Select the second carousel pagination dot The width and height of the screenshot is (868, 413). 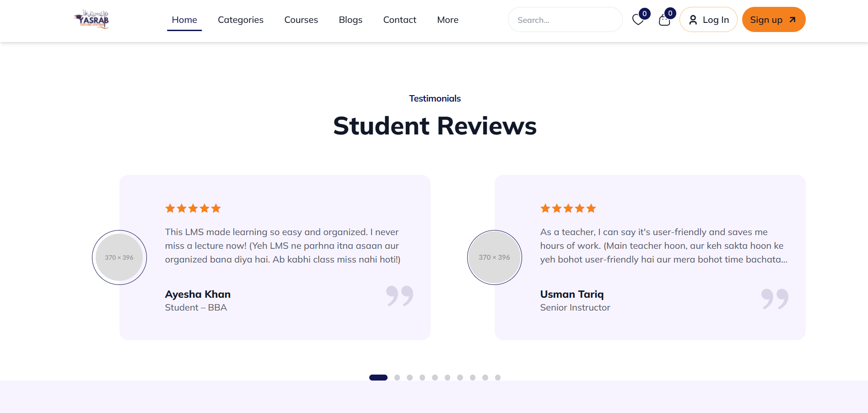tap(397, 378)
